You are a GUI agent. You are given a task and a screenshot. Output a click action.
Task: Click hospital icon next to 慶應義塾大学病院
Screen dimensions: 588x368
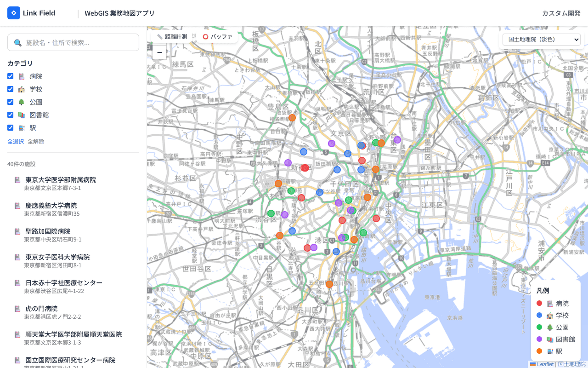coord(17,206)
